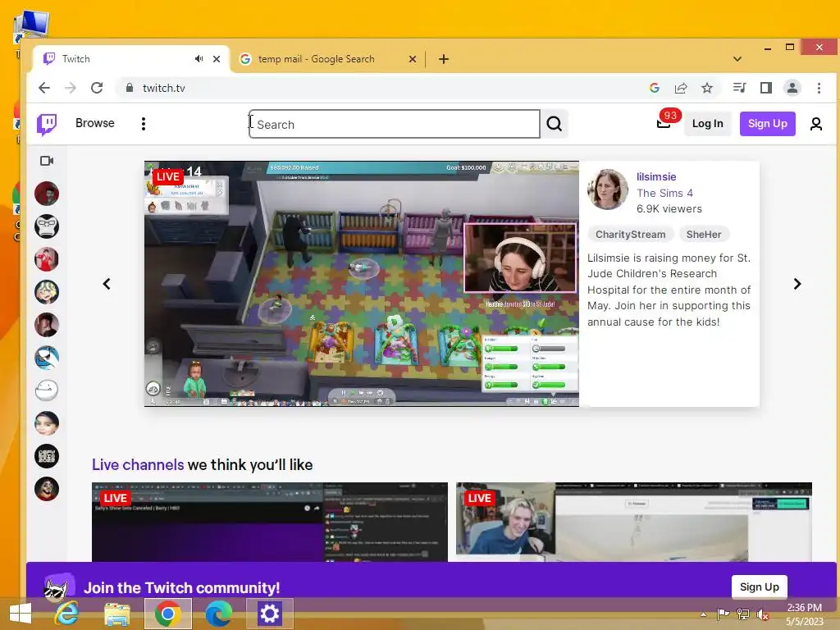Click Sign Up in the purple banner
This screenshot has width=840, height=630.
tap(759, 587)
